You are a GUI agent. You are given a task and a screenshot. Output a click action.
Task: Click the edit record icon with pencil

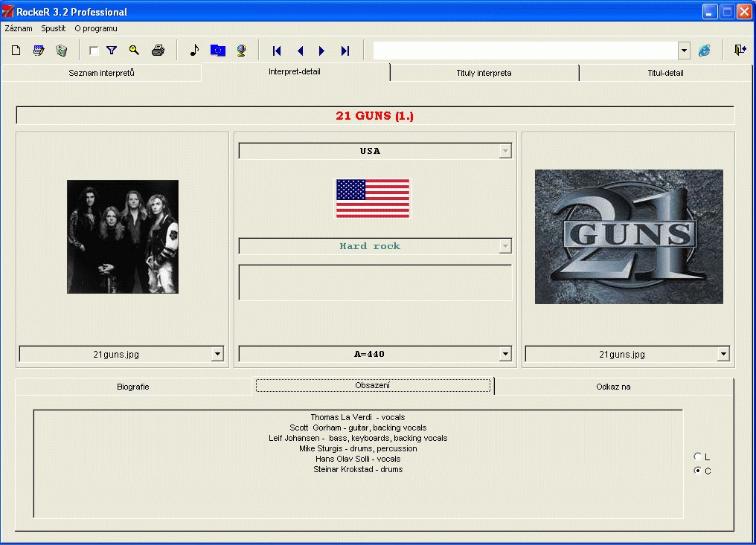click(39, 50)
